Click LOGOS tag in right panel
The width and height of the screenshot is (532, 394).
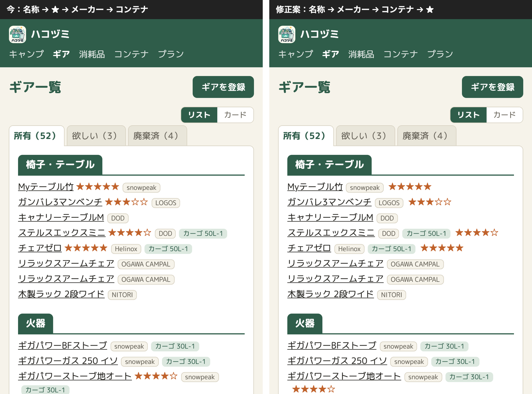[x=389, y=203]
